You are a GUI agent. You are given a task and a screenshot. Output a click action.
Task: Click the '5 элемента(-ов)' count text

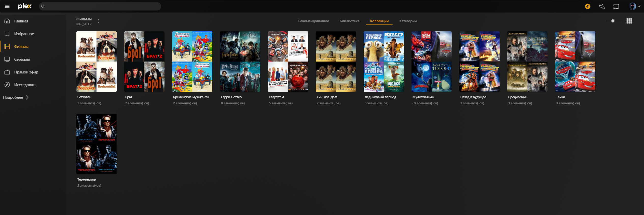point(281,103)
